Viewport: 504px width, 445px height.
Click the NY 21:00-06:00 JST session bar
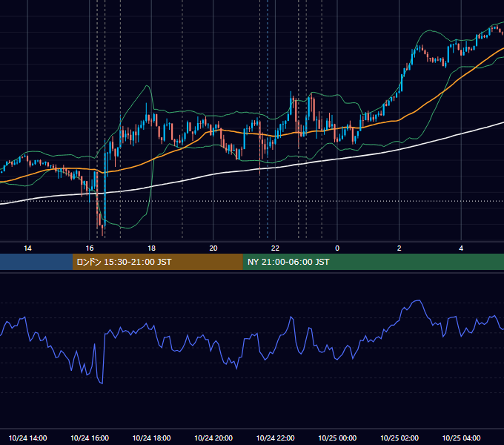coord(373,262)
